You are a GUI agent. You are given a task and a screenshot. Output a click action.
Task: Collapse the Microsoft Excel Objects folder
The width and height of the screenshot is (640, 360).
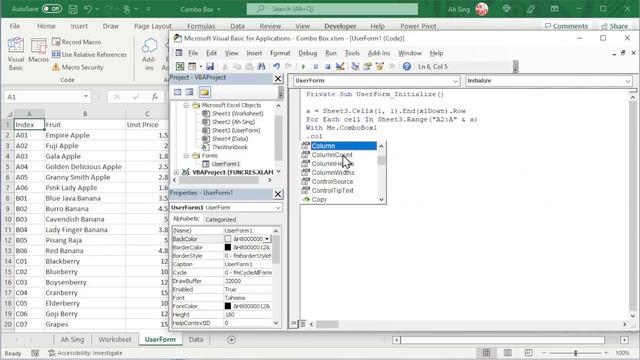[x=186, y=105]
